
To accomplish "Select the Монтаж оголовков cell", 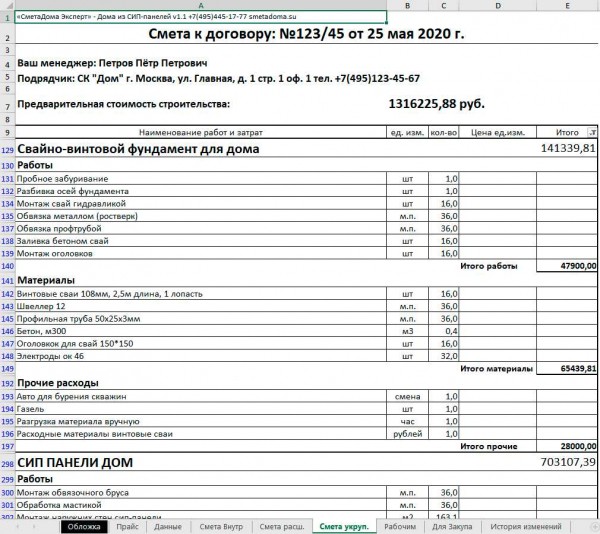I will (x=201, y=253).
